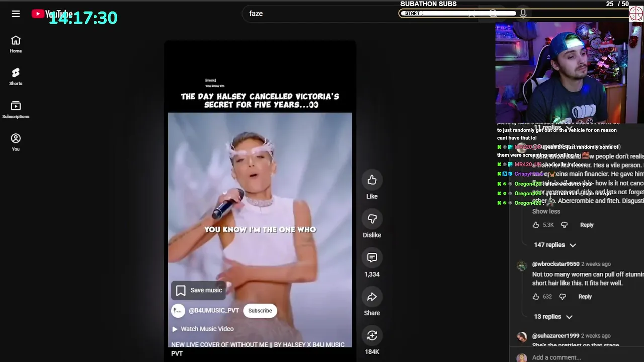Dislike the Halsey short
The height and width of the screenshot is (362, 644).
click(x=372, y=219)
